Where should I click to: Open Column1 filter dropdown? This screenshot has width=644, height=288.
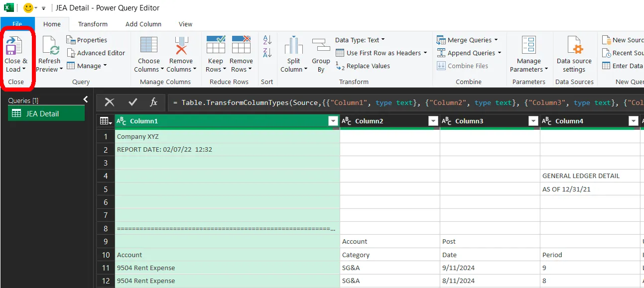pos(333,121)
